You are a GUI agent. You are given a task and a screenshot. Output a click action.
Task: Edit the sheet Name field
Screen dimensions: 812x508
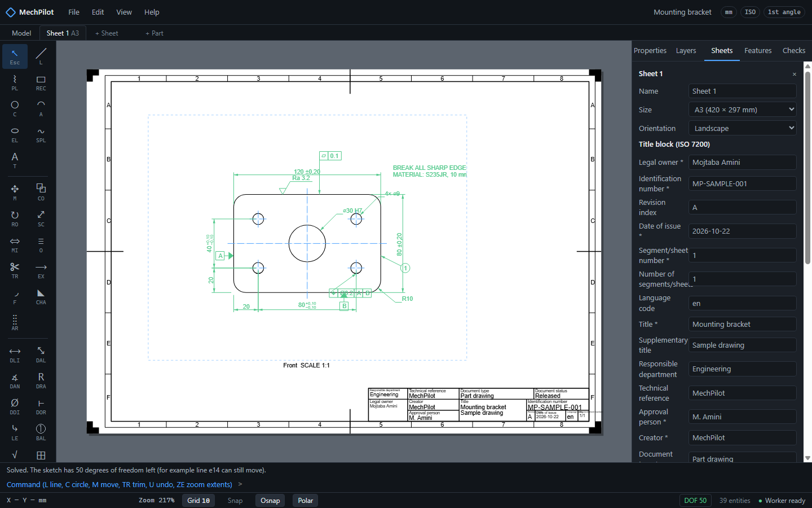(x=743, y=91)
